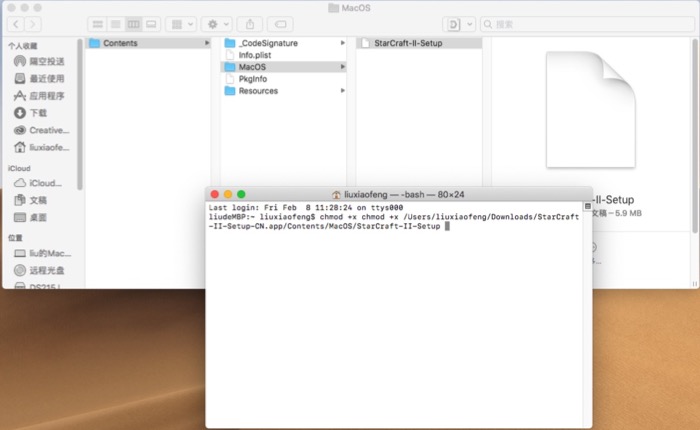Expand the MacOS folder arrow

pos(343,67)
